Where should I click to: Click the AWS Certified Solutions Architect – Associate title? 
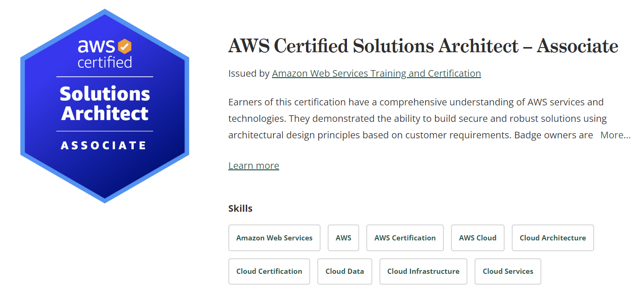pos(423,46)
